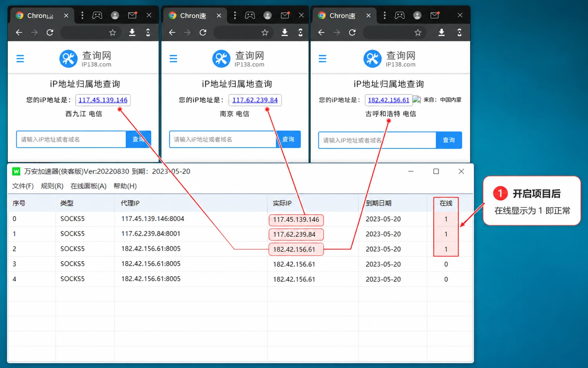Screen dimensions: 588x368
Task: Open mail icon in second browser window
Action: pos(285,15)
